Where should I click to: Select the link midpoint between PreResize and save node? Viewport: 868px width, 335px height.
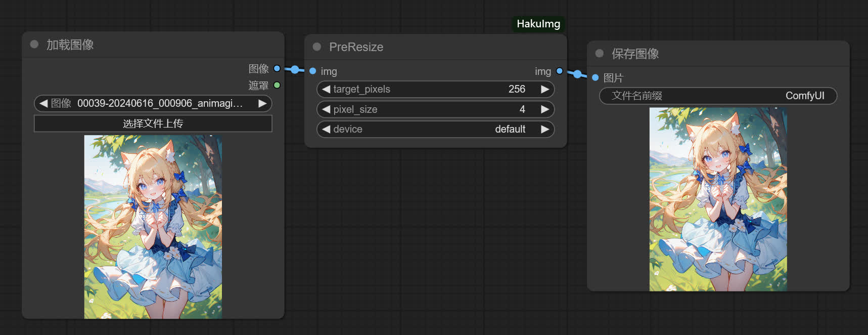pos(577,74)
